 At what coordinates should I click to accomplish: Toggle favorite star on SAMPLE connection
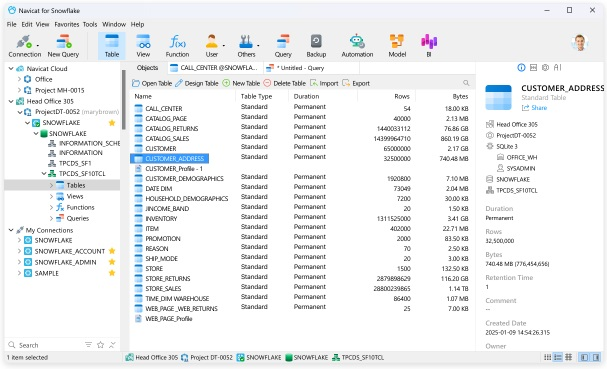pyautogui.click(x=112, y=273)
